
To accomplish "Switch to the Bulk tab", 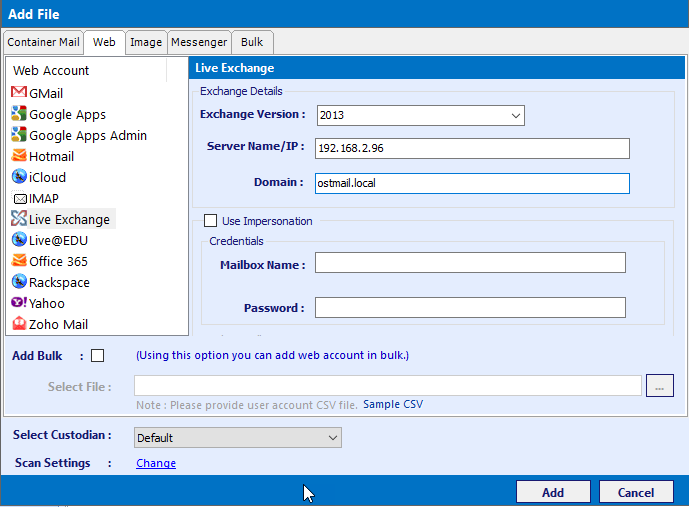I will [x=252, y=42].
